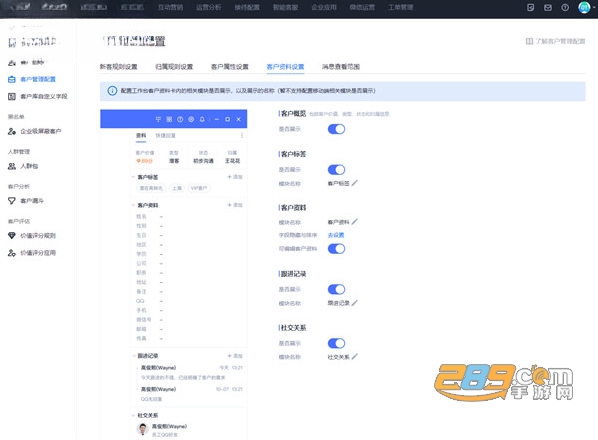Image resolution: width=598 pixels, height=440 pixels.
Task: Click the 人群包 sidebar icon
Action: tap(12, 166)
